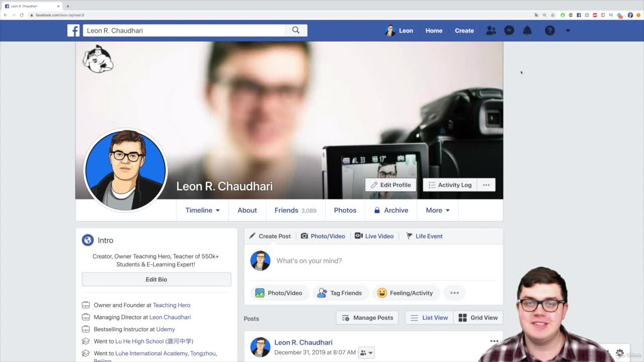
Task: Open the Lu He High School link
Action: (x=154, y=341)
